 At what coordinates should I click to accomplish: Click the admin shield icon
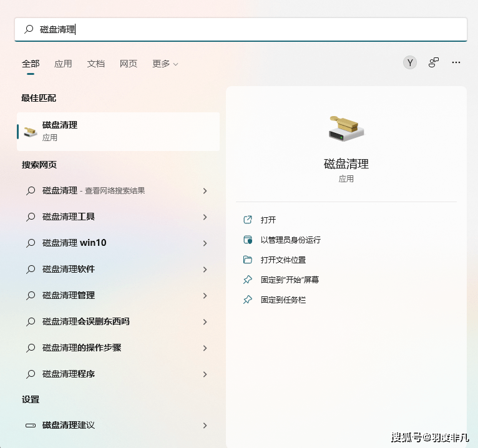tap(248, 240)
